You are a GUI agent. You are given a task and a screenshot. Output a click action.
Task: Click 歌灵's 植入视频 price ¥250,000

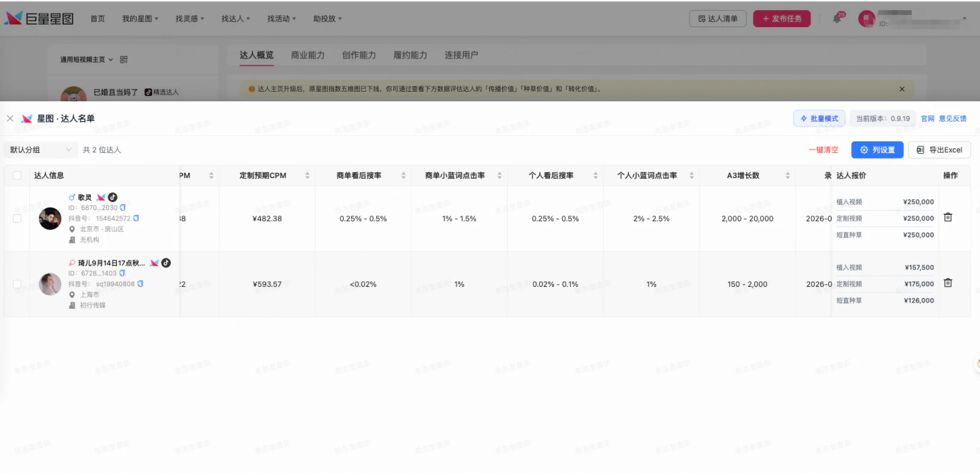(x=918, y=202)
